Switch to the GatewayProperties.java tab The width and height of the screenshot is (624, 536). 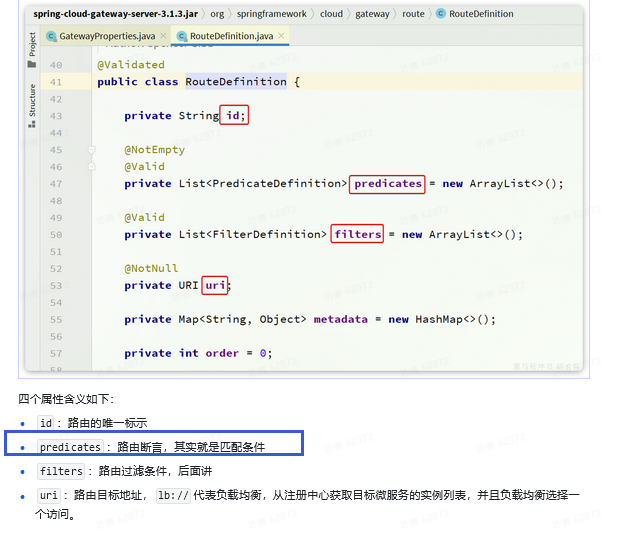pyautogui.click(x=107, y=36)
